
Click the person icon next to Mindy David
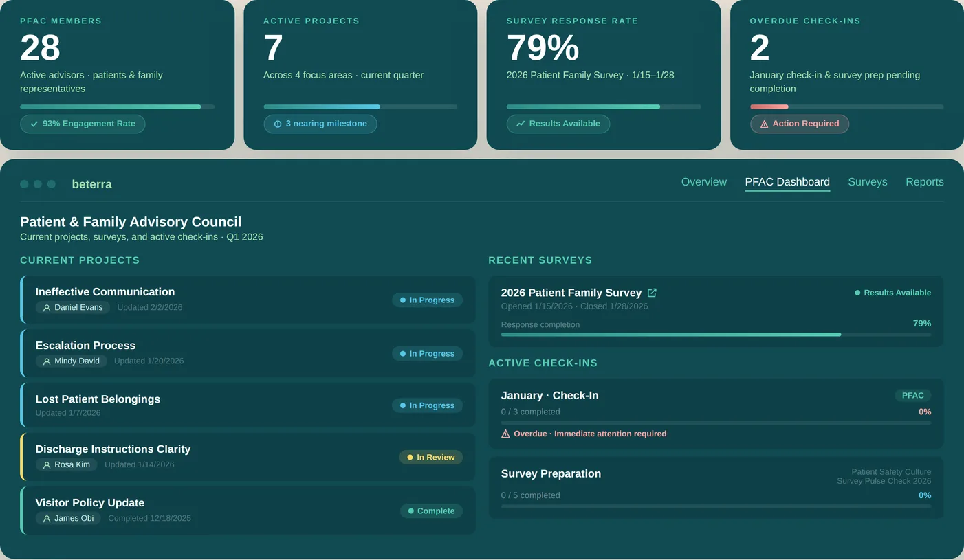coord(46,361)
